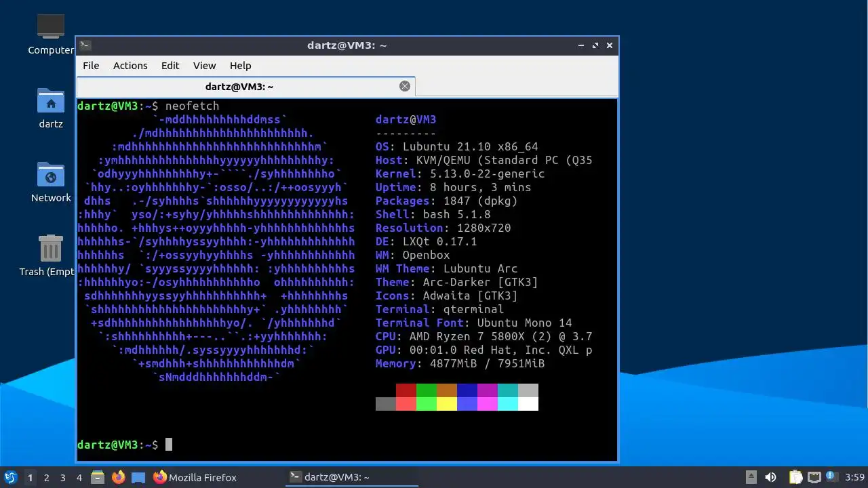Open the Edit menu
868x488 pixels.
(170, 66)
